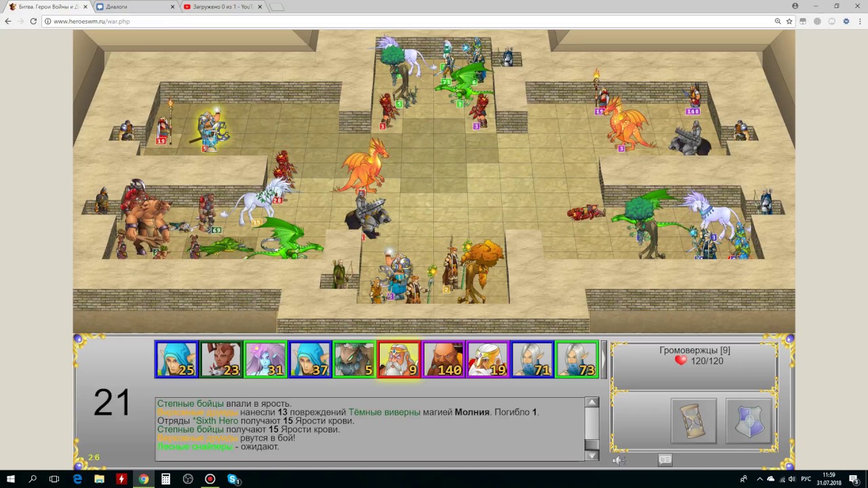The image size is (868, 488).
Task: Click the text 'Громовержцы [9]' in the unit panel
Action: pyautogui.click(x=694, y=350)
